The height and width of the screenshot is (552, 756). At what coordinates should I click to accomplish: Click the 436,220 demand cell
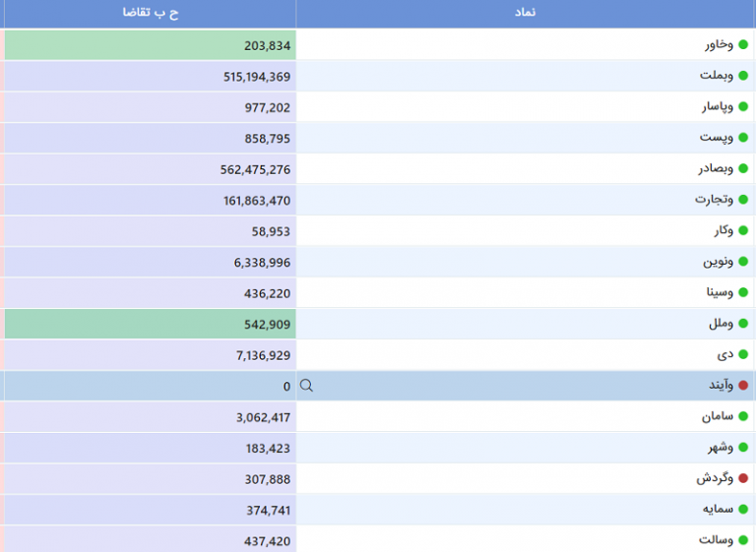tap(150, 293)
